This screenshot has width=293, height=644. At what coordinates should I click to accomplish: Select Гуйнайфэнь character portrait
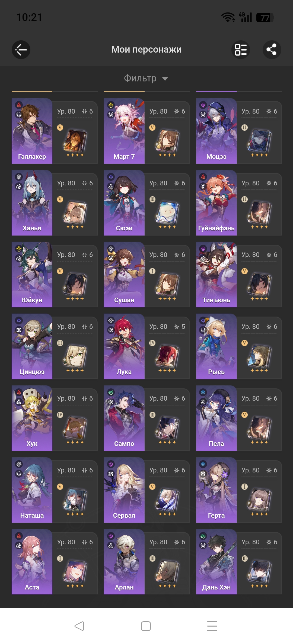216,203
